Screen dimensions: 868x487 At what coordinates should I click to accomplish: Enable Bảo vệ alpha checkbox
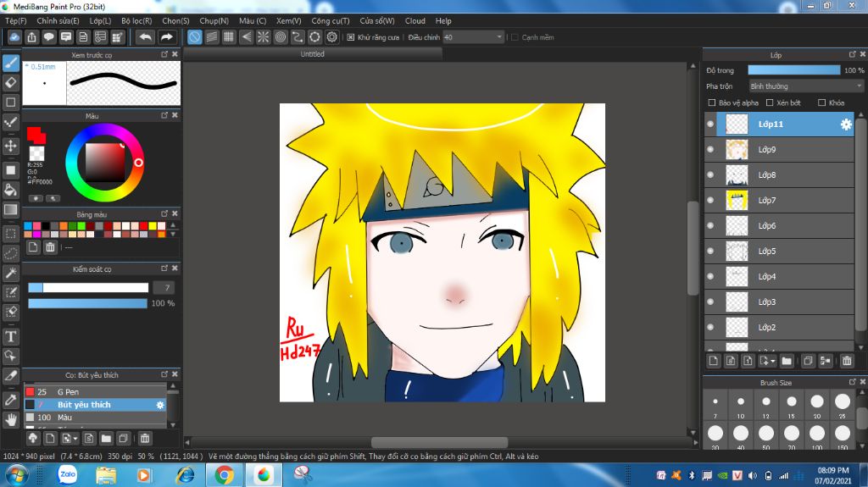[x=712, y=102]
